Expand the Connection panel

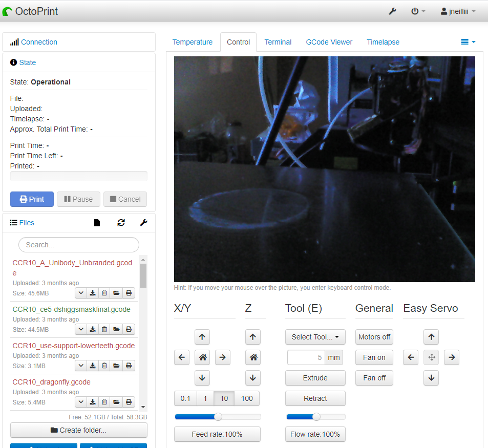tap(39, 42)
